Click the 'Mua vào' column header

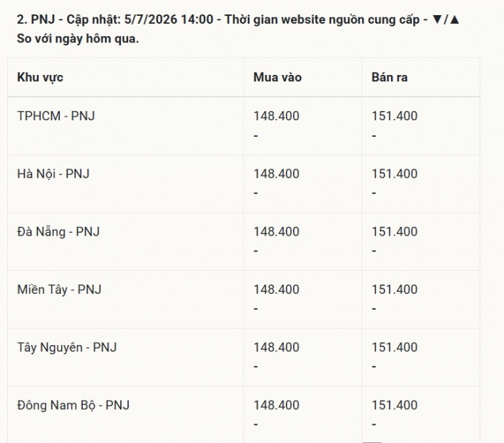pyautogui.click(x=277, y=78)
